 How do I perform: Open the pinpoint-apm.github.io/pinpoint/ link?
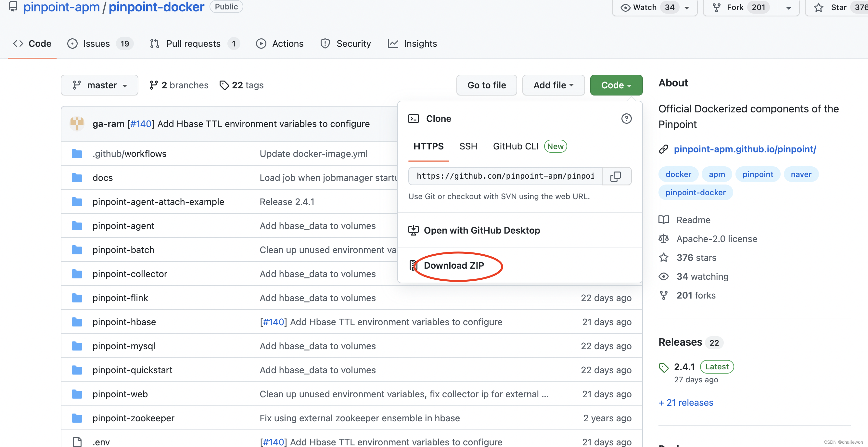click(x=745, y=149)
